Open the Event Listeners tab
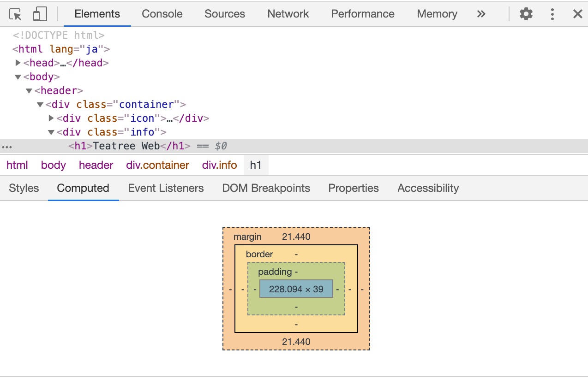Screen dimensions: 588x379 coord(166,188)
